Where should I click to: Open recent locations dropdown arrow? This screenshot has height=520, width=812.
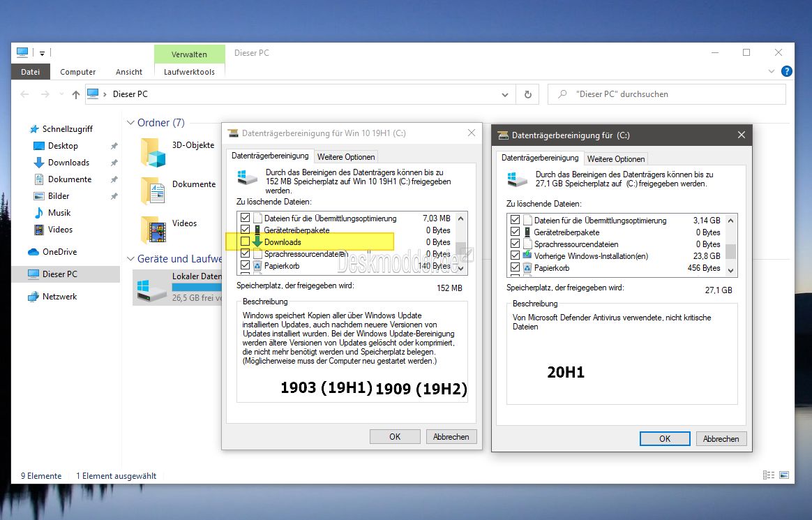click(61, 94)
